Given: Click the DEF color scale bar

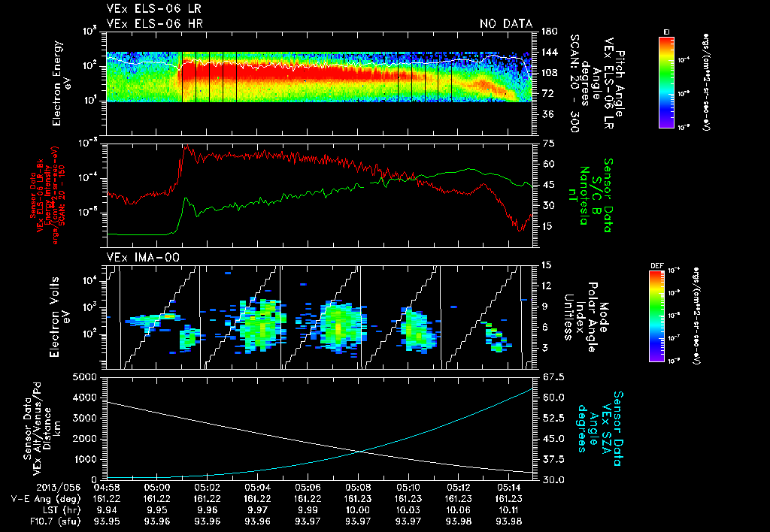Looking at the screenshot, I should 656,316.
